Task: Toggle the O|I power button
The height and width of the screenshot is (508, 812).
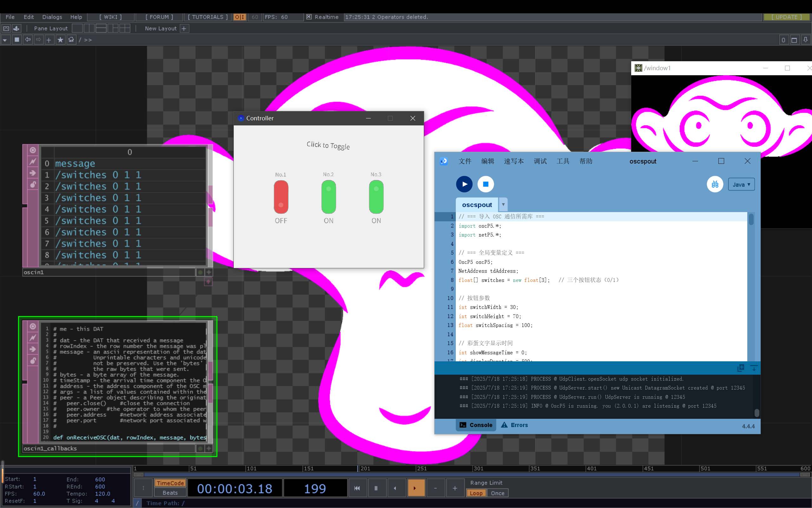Action: pyautogui.click(x=239, y=17)
